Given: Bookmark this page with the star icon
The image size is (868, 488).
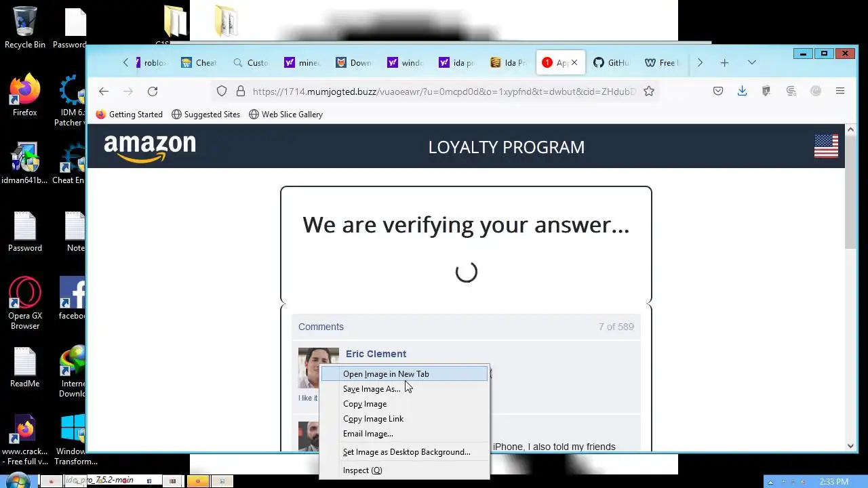Looking at the screenshot, I should pos(649,91).
